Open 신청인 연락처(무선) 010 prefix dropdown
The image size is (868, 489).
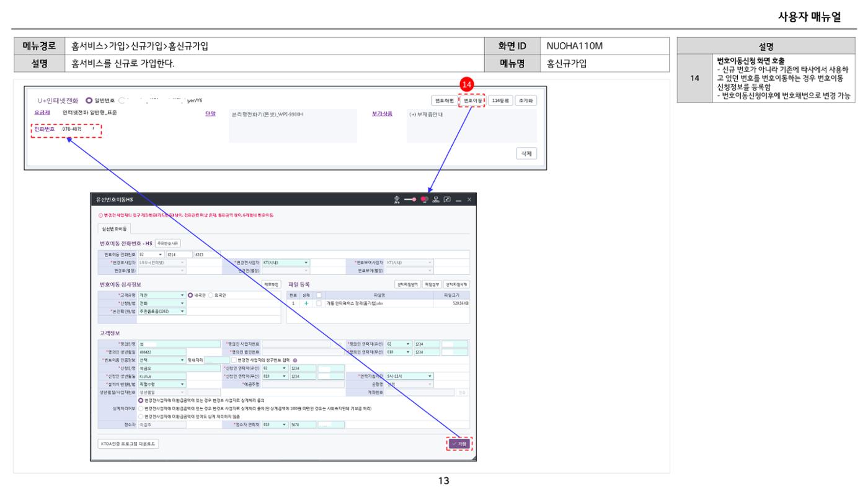275,376
